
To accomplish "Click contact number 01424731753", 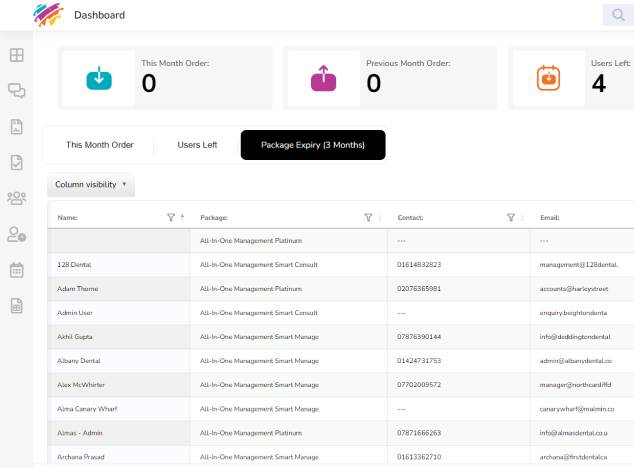I will tap(419, 360).
